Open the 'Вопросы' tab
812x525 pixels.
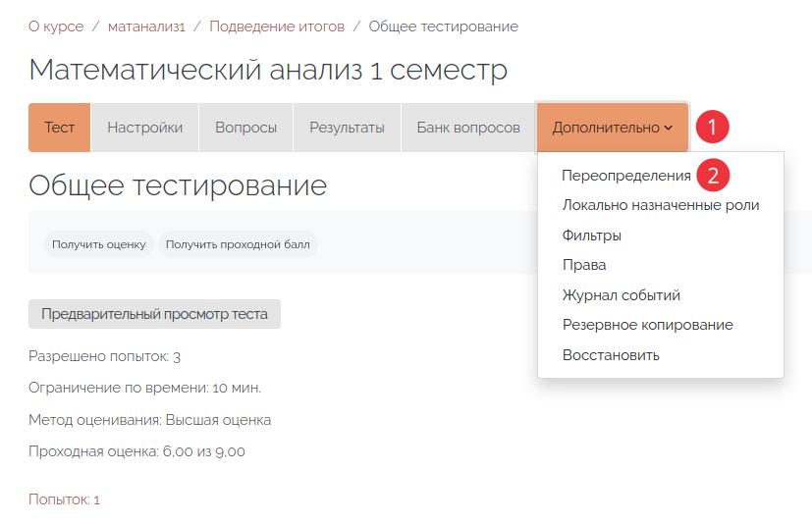(x=246, y=128)
